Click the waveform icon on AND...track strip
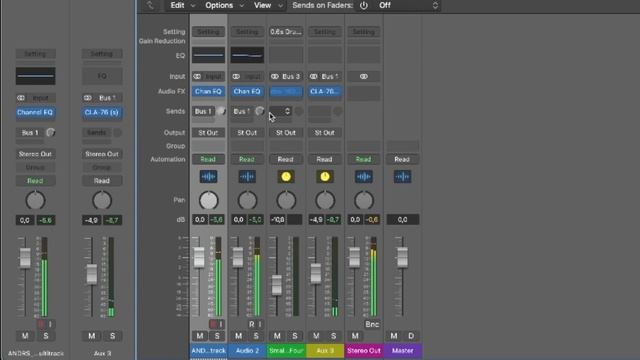This screenshot has height=360, width=640. click(x=208, y=177)
